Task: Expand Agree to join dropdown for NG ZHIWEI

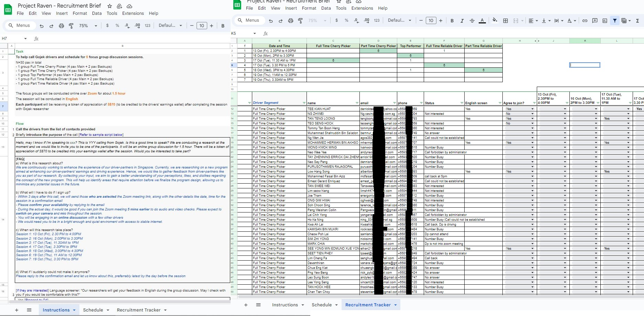Action: (532, 114)
